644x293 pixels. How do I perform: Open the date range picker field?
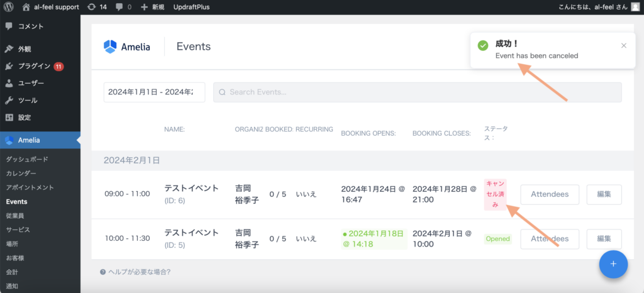click(153, 92)
